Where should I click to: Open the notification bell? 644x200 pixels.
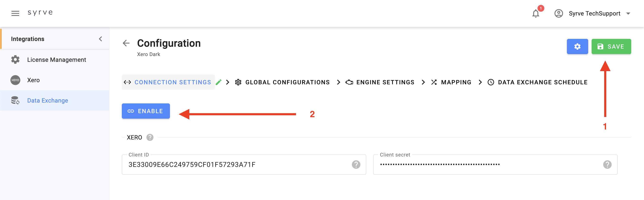tap(536, 13)
